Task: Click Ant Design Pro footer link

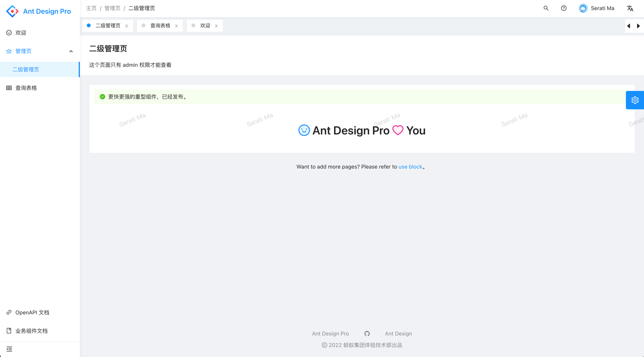Action: coord(330,334)
